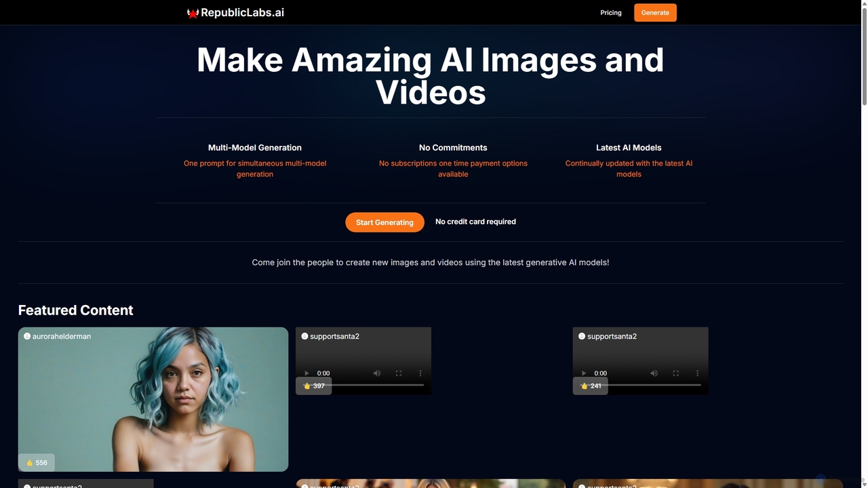Click the RepublicLabs.ai red star logo
The height and width of the screenshot is (488, 868).
[193, 13]
